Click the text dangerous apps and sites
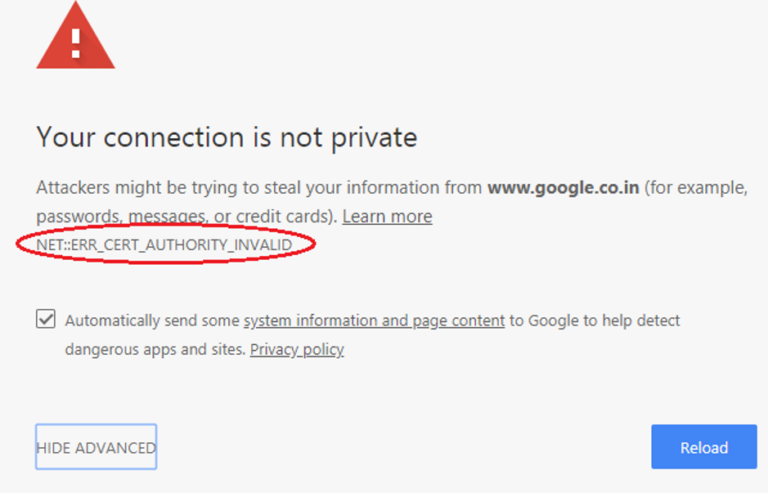768x493 pixels. pos(155,349)
